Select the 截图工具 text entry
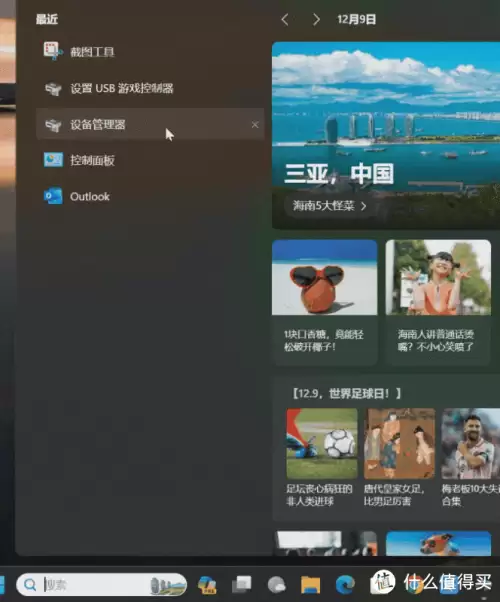The height and width of the screenshot is (602, 500). click(x=92, y=52)
